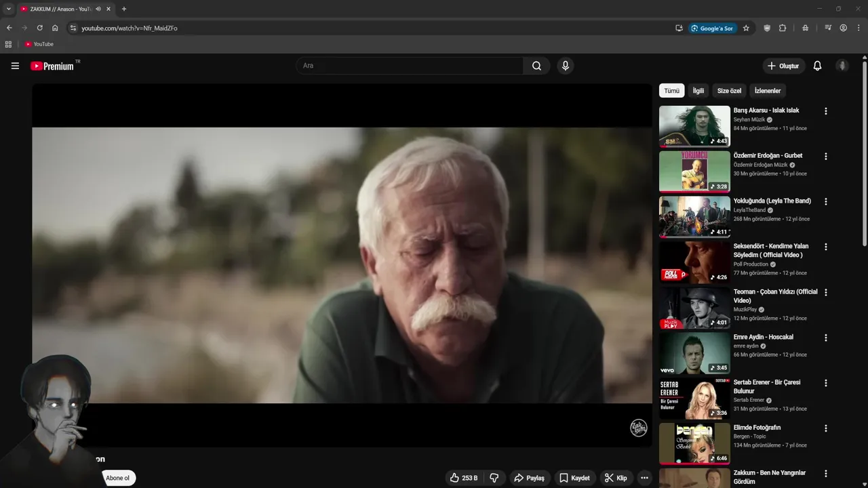Open options for Yokluğunda (Leyla The Band)
This screenshot has width=868, height=488.
[825, 202]
